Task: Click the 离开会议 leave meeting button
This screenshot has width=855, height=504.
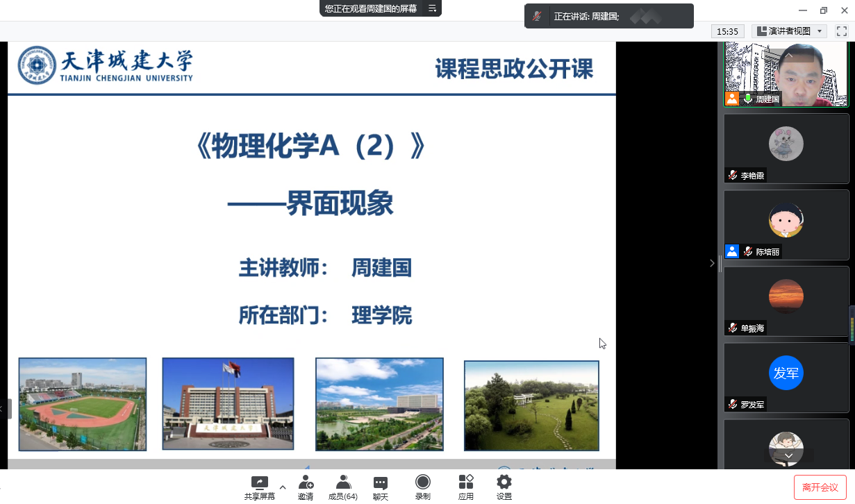Action: pyautogui.click(x=820, y=487)
